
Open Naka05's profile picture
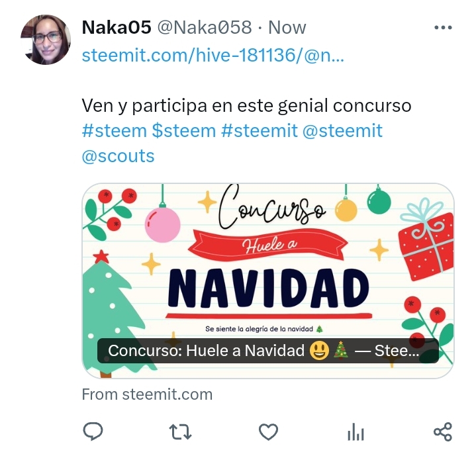tap(46, 40)
